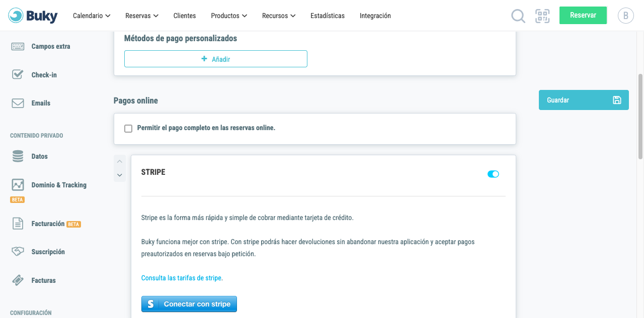Click Métodos de pago personalizados heading
Image resolution: width=644 pixels, height=318 pixels.
click(x=181, y=38)
